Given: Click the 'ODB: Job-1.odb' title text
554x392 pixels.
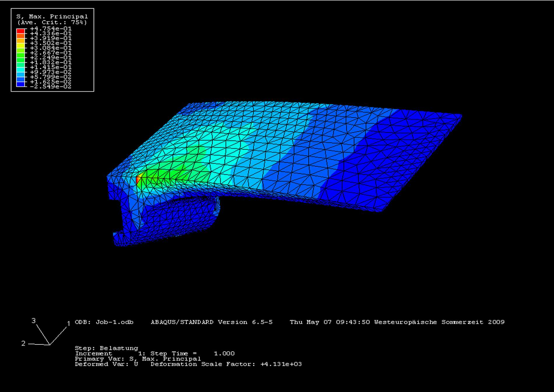Looking at the screenshot, I should [x=104, y=322].
